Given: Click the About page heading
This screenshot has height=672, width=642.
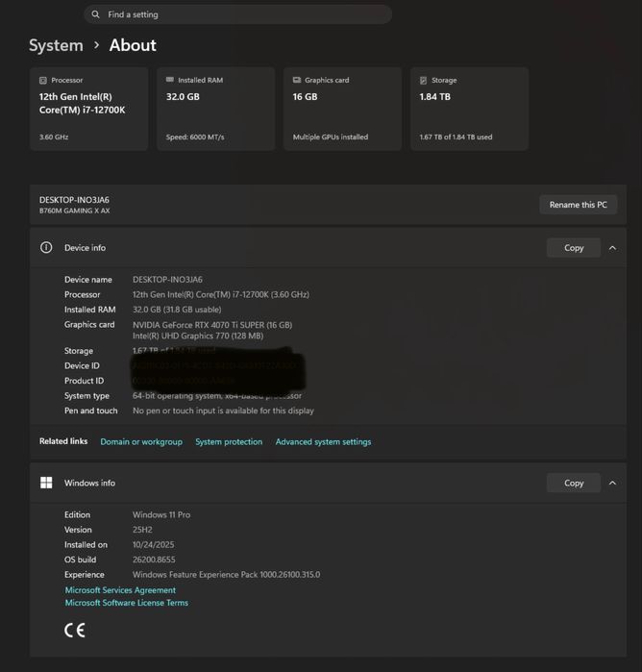Looking at the screenshot, I should pyautogui.click(x=133, y=45).
